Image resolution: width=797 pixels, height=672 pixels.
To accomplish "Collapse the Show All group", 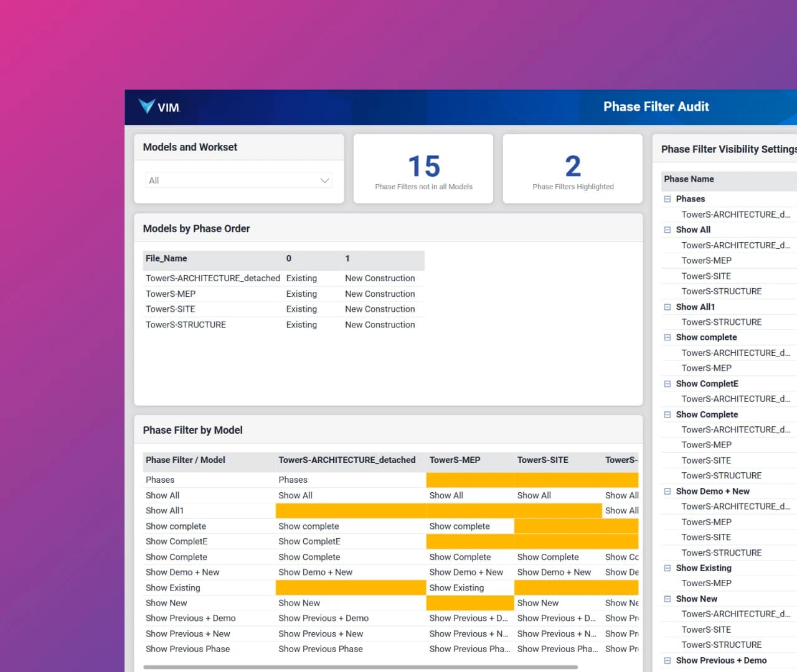I will coord(667,230).
